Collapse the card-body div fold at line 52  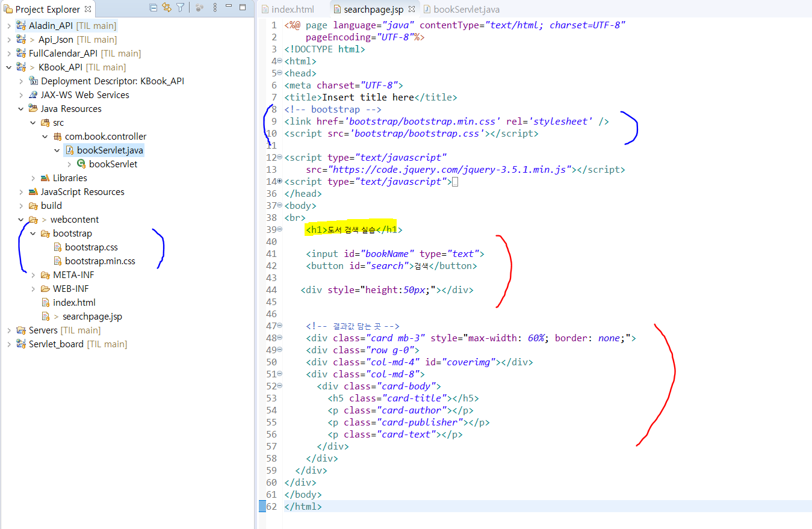coord(280,386)
